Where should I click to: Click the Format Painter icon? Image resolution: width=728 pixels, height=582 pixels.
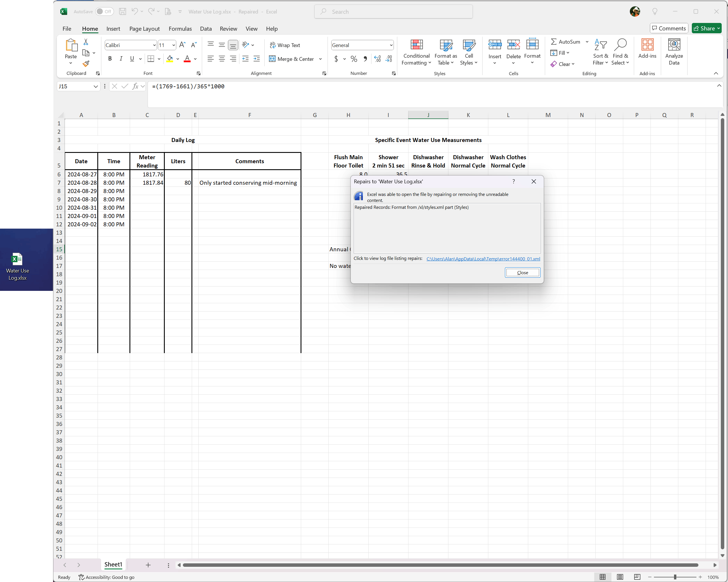tap(86, 63)
